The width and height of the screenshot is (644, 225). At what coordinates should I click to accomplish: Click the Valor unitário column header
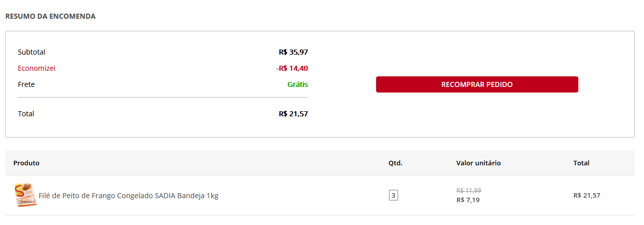(478, 163)
